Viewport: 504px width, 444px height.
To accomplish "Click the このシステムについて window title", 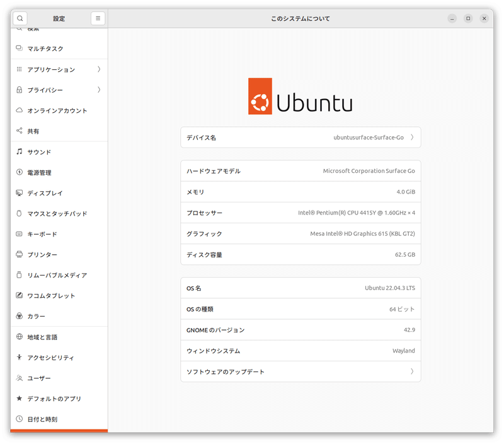I will tap(301, 19).
